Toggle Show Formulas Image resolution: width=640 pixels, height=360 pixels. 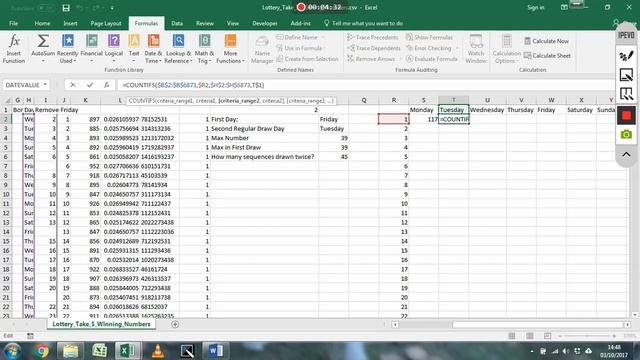click(x=429, y=37)
